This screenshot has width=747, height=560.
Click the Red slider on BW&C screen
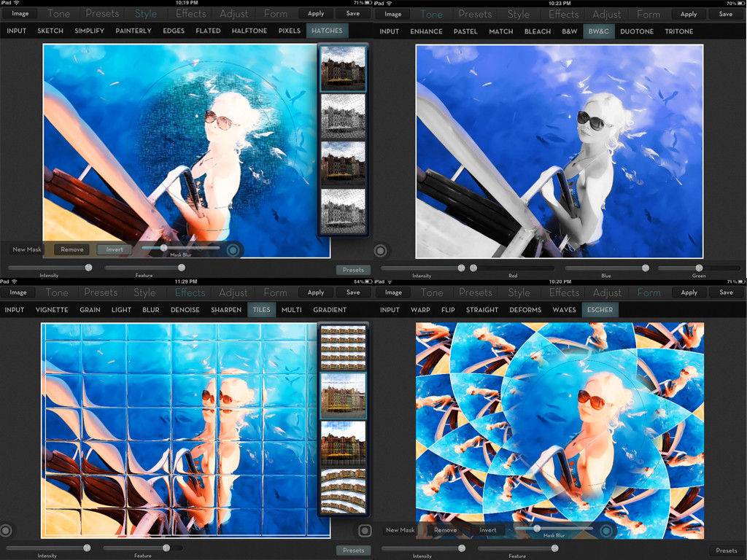512,268
